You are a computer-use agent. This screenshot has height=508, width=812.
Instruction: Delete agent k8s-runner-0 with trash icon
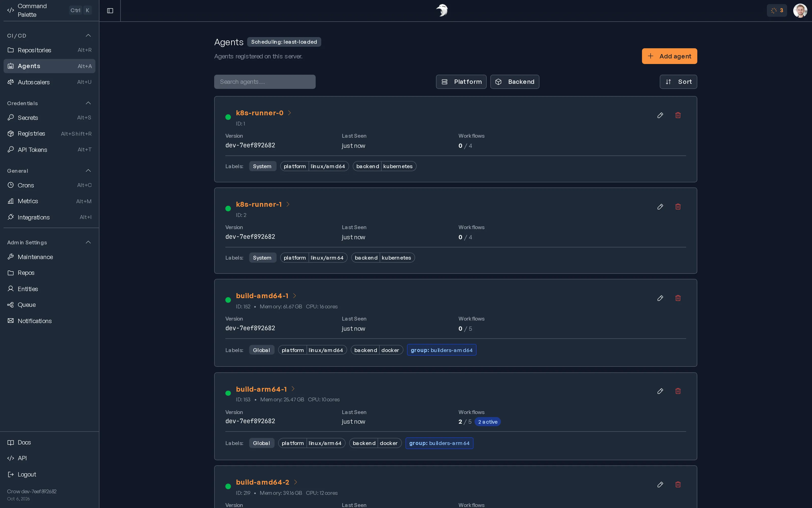[x=678, y=115]
